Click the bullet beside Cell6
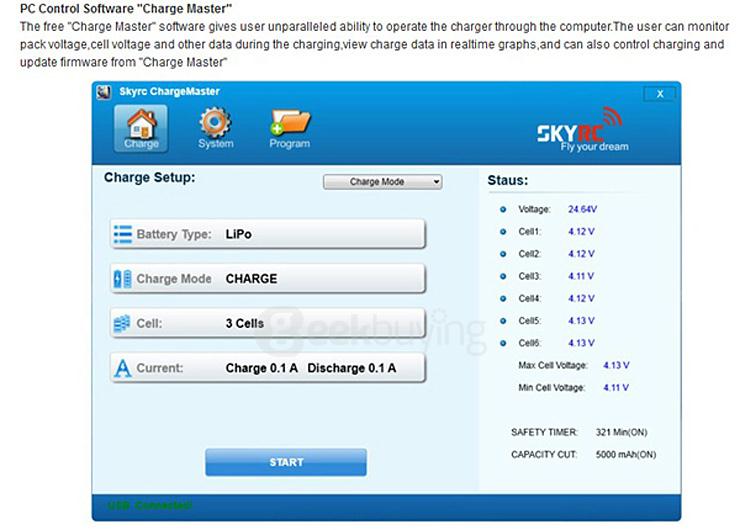 click(503, 343)
